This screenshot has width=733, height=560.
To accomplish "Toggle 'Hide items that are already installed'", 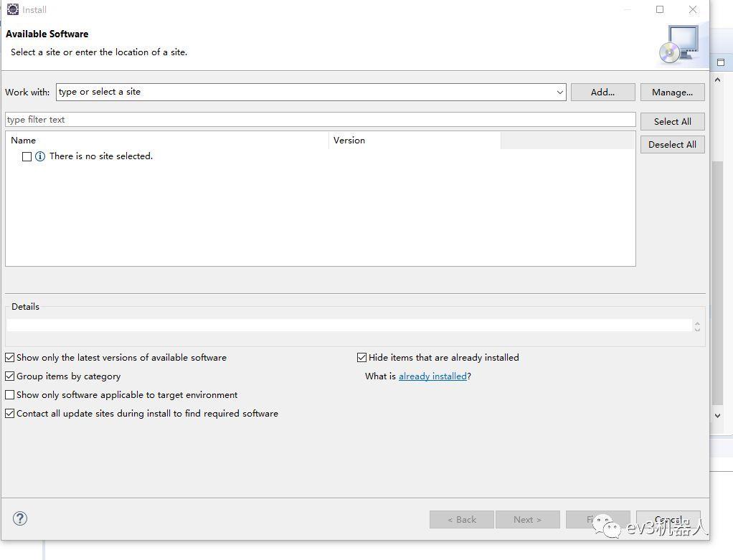I will tap(361, 358).
